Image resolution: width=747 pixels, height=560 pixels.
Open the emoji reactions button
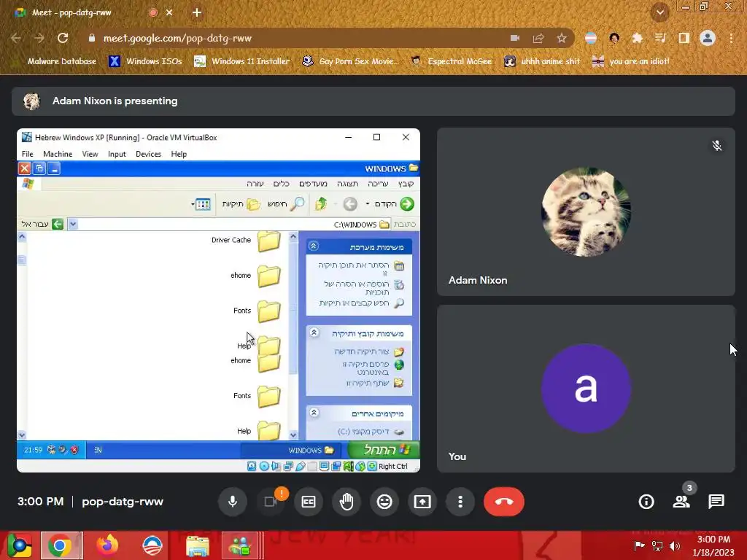click(x=384, y=502)
